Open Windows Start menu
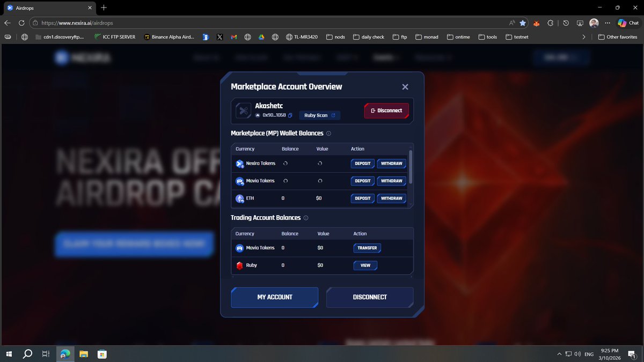This screenshot has width=644, height=362. 9,354
